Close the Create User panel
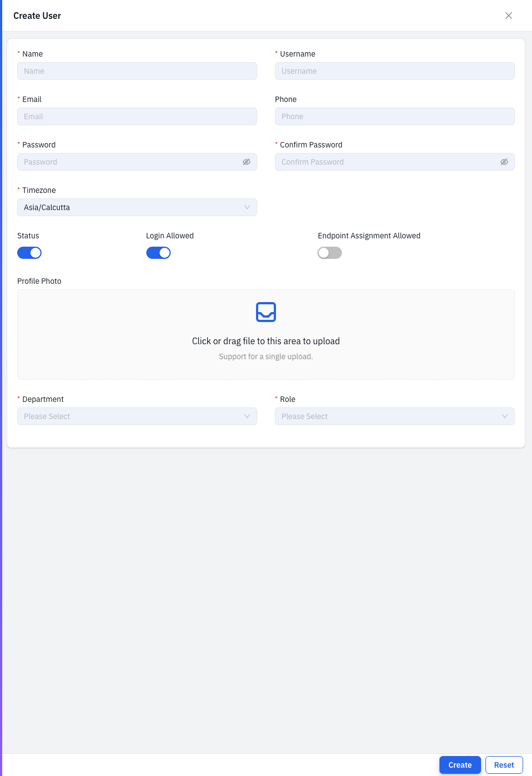532x776 pixels. click(x=509, y=16)
